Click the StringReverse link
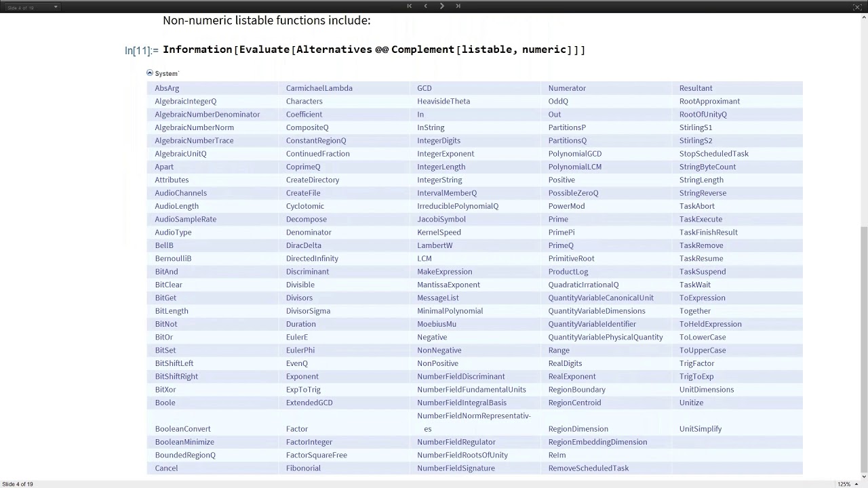 703,193
